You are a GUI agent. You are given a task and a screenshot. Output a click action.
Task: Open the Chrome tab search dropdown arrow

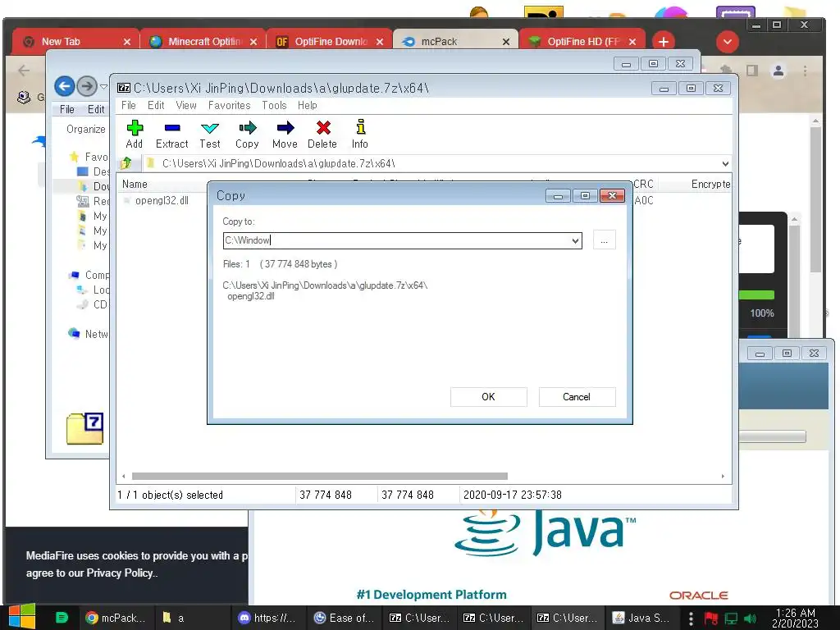point(727,42)
